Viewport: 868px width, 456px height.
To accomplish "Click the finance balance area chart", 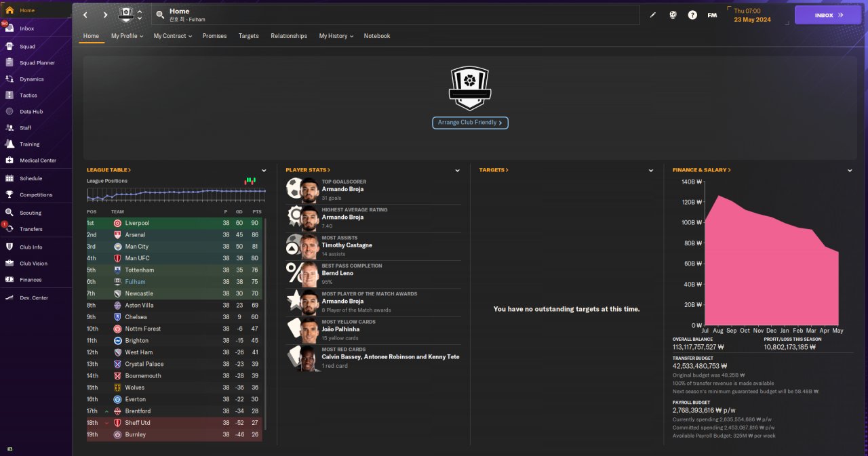I will (773, 261).
